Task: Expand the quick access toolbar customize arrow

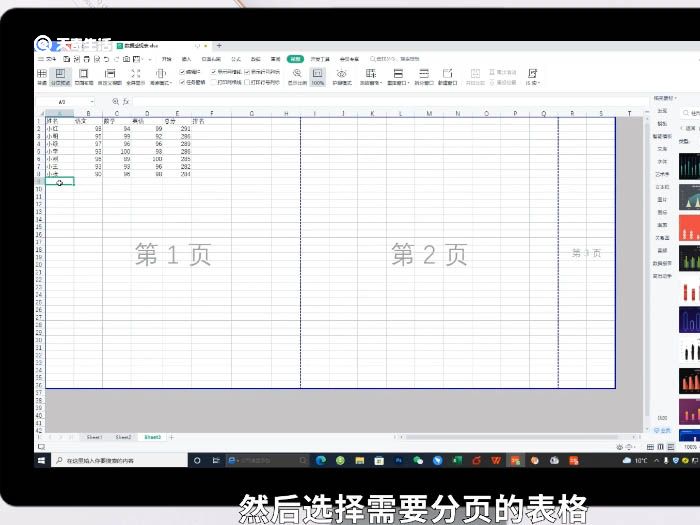Action: click(x=150, y=59)
